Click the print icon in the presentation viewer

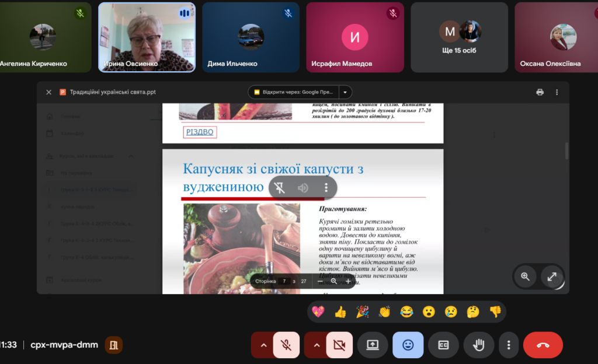tap(540, 92)
